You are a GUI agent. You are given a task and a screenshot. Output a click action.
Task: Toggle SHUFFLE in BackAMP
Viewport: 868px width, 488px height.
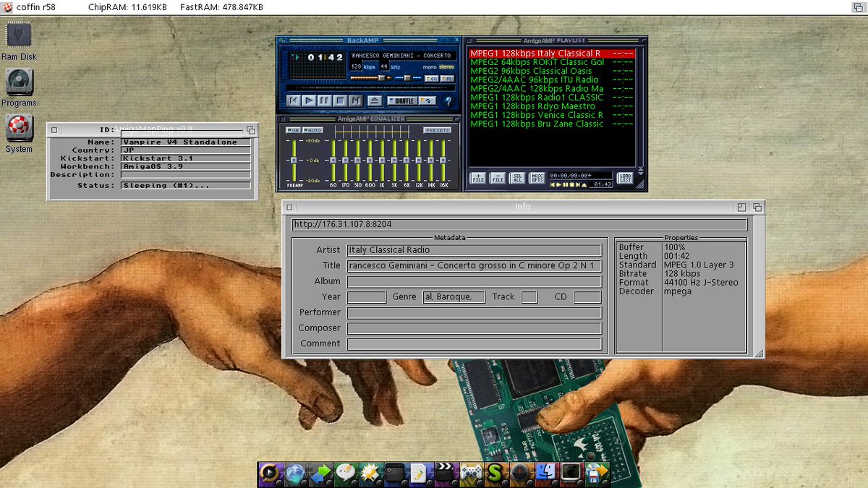402,100
